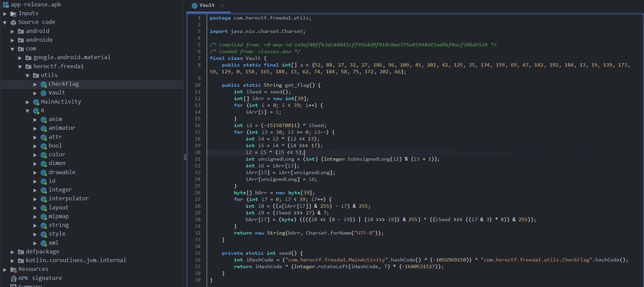Click the MainActivity class icon
The width and height of the screenshot is (644, 287).
(x=36, y=102)
